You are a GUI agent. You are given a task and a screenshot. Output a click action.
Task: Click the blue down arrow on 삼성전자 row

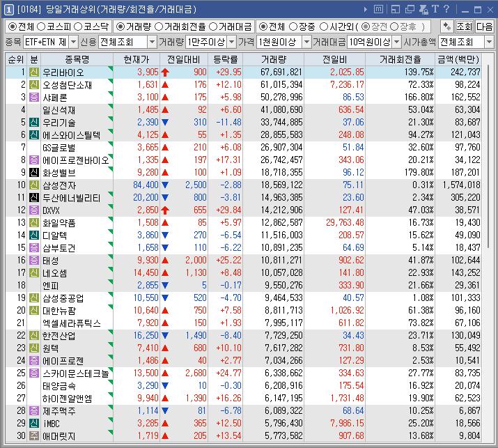click(165, 185)
